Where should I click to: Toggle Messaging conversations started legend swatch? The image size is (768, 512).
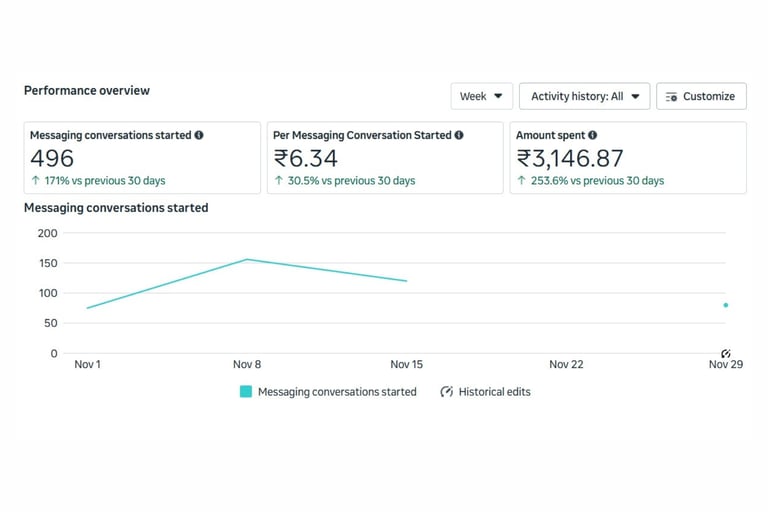[x=246, y=392]
